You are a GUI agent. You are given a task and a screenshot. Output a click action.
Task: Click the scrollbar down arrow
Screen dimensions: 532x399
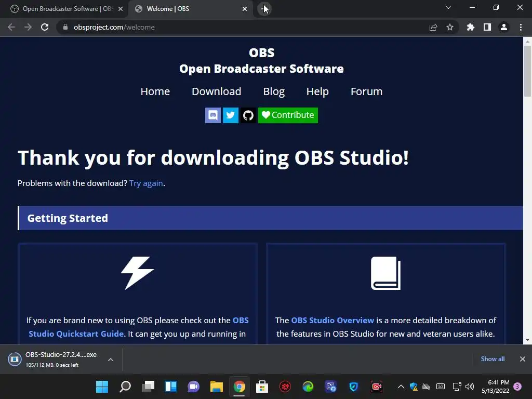pos(527,340)
